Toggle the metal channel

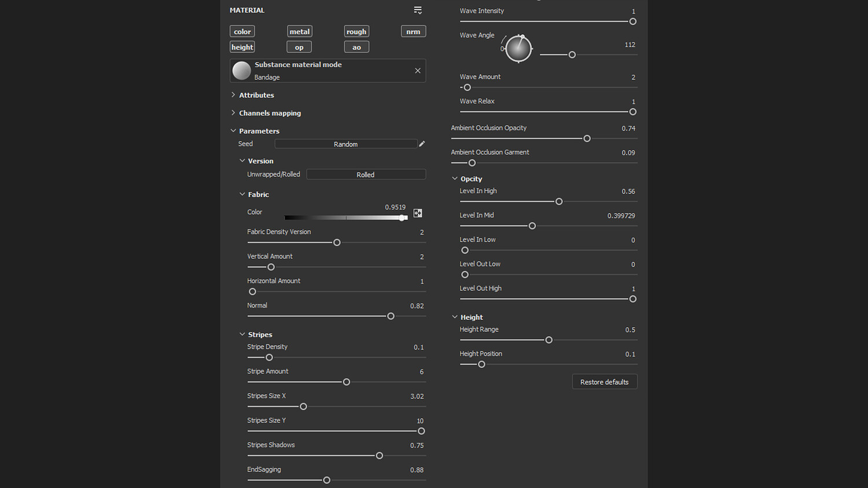point(299,32)
